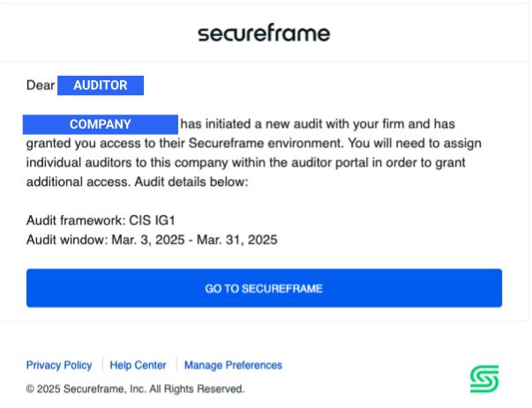
Task: Click divider between Privacy Policy and Help Center
Action: [102, 365]
